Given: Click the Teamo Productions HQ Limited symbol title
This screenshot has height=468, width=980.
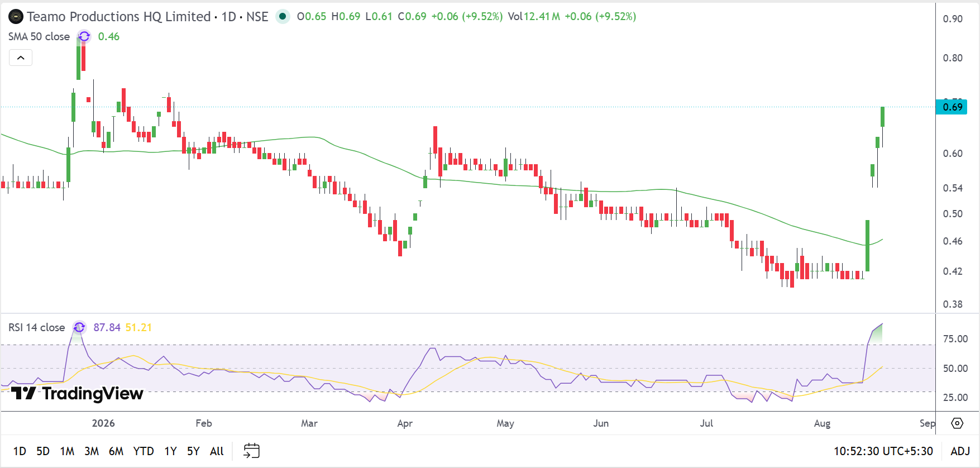Looking at the screenshot, I should [119, 17].
